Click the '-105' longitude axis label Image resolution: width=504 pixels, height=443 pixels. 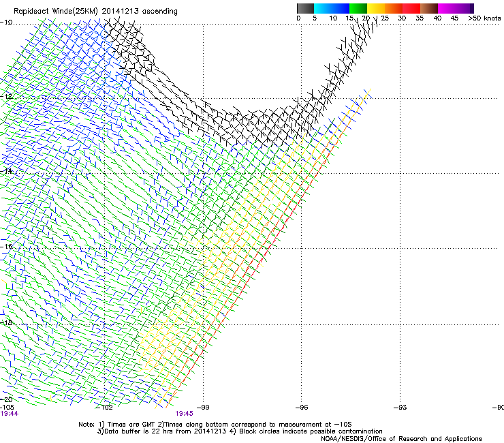[7, 407]
